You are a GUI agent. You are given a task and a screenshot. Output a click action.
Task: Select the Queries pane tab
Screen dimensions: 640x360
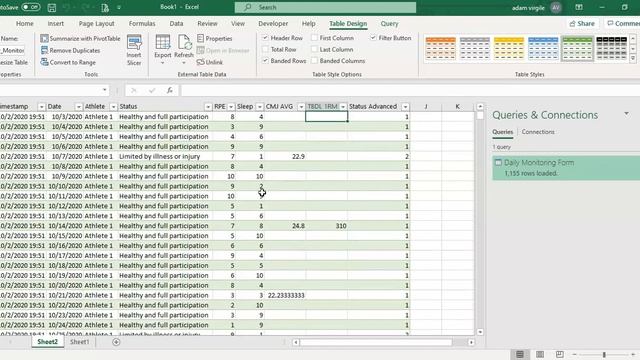[x=502, y=132]
